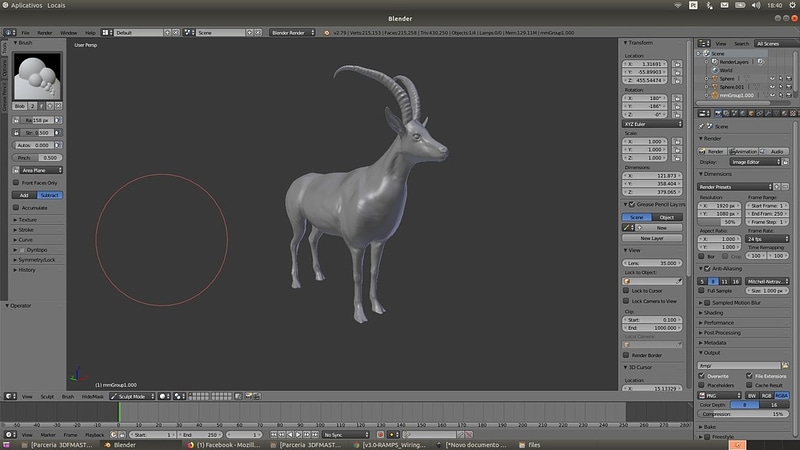Click the play animation button in timeline

(298, 435)
